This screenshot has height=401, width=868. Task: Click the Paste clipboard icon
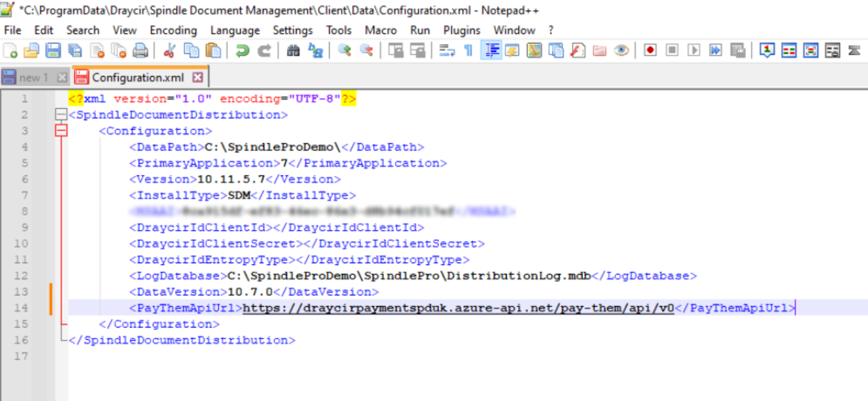[x=213, y=50]
